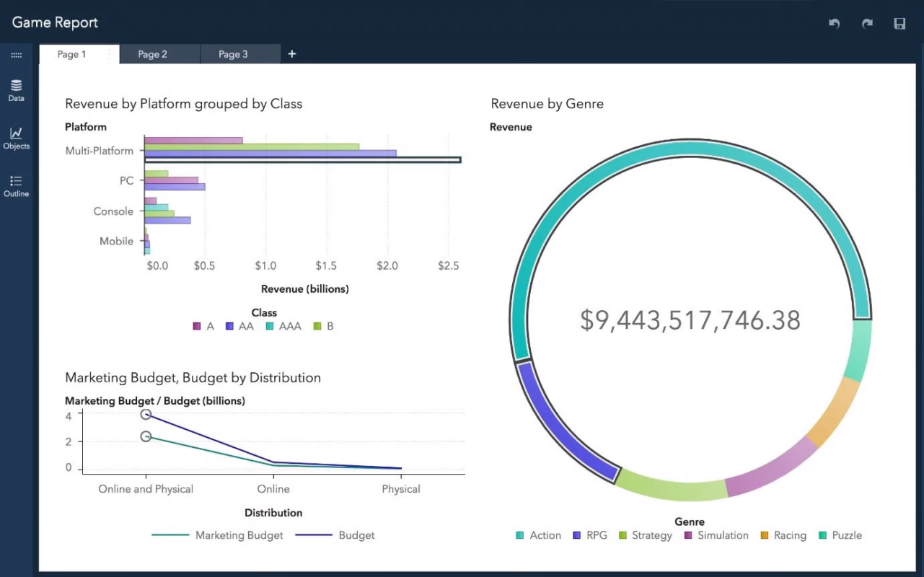Image resolution: width=924 pixels, height=577 pixels.
Task: Select the Page 1 tab
Action: tap(71, 54)
